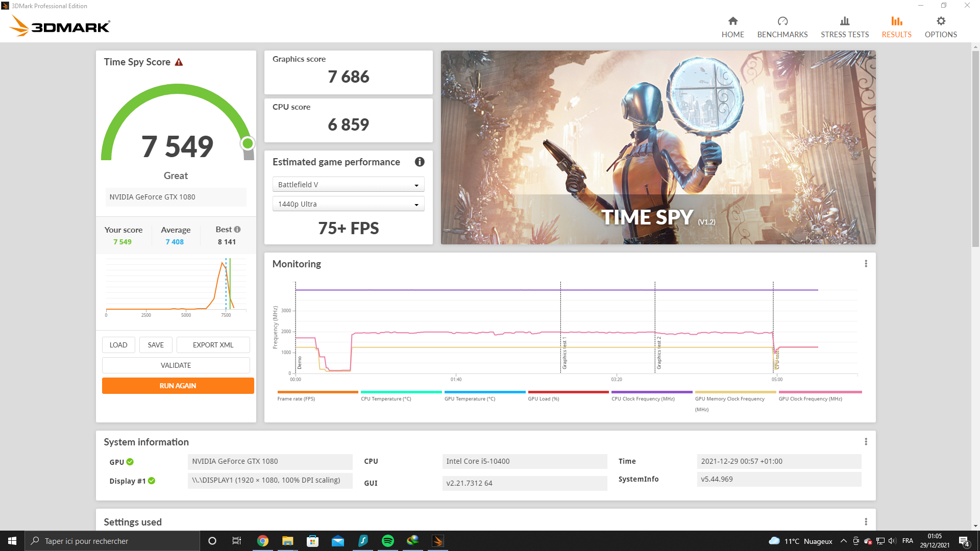Viewport: 980px width, 551px height.
Task: Click the info icon next to Best score
Action: click(237, 230)
